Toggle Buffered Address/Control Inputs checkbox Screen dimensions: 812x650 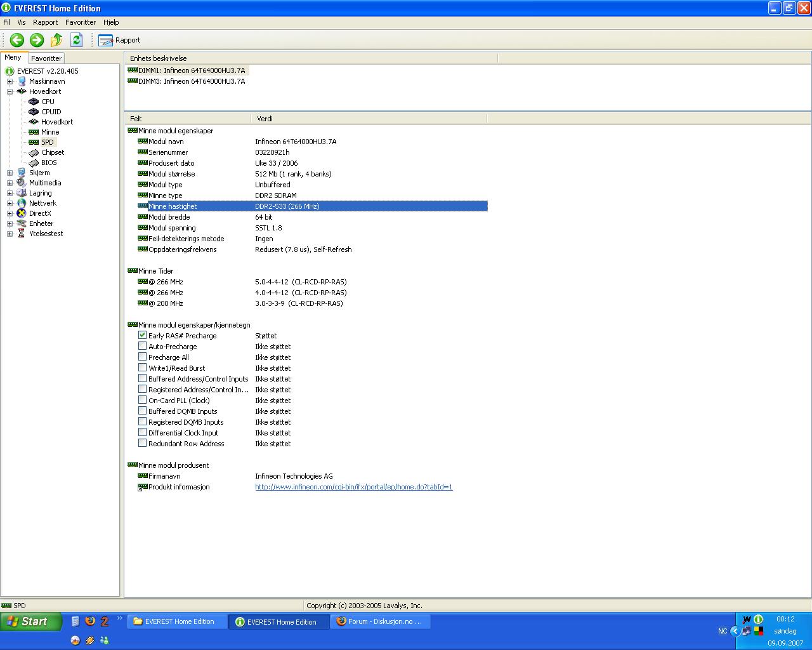(x=142, y=378)
